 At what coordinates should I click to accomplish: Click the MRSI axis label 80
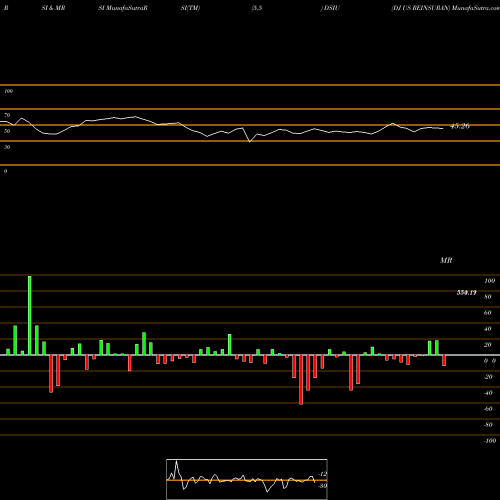(x=488, y=297)
